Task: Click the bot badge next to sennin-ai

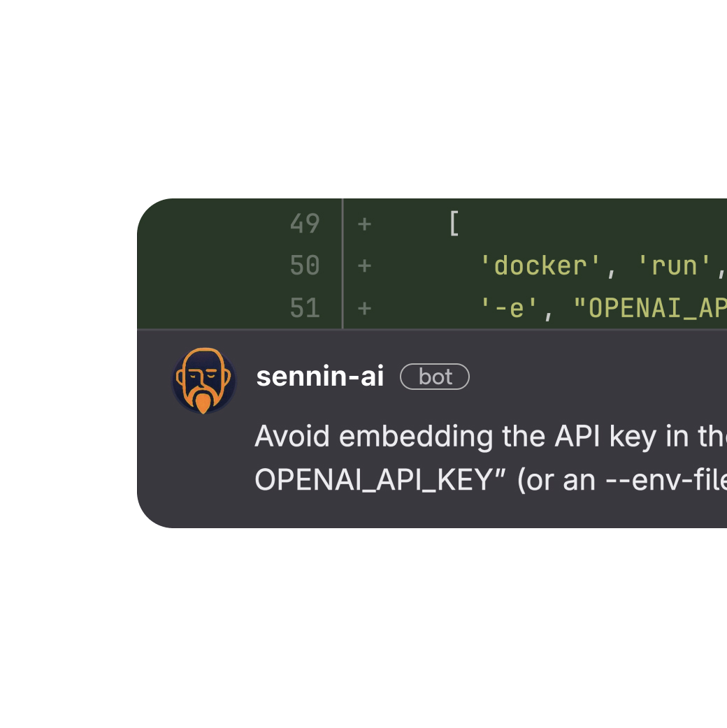Action: (x=435, y=377)
